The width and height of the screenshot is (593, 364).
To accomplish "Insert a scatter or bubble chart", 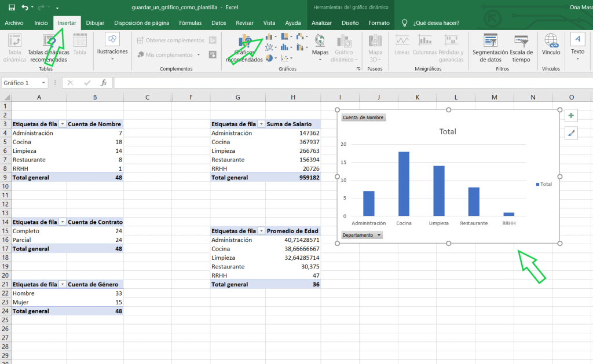I will coord(287,58).
